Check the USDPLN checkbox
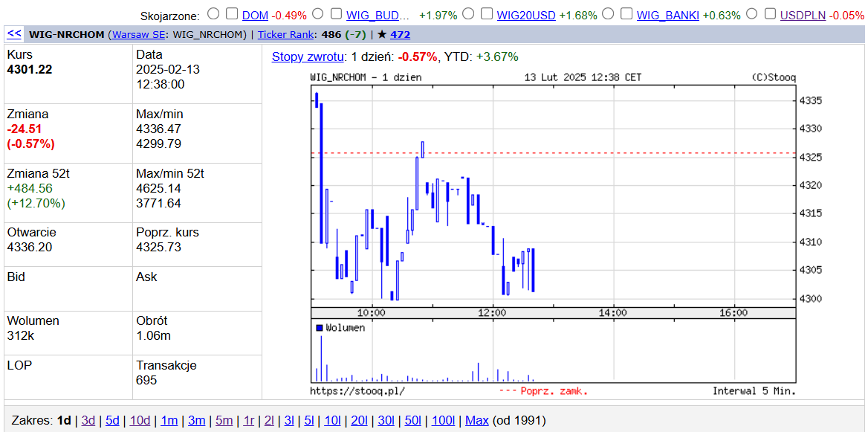Screen dimensions: 868x432 click(770, 13)
